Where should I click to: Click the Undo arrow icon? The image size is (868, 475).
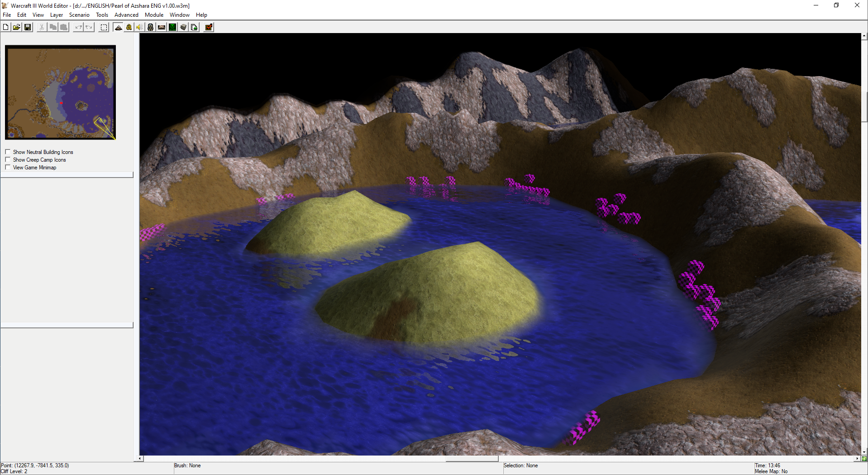pyautogui.click(x=78, y=27)
